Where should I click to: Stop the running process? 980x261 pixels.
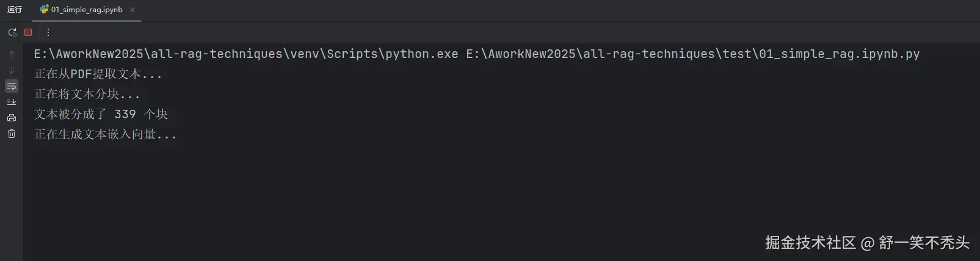[28, 32]
